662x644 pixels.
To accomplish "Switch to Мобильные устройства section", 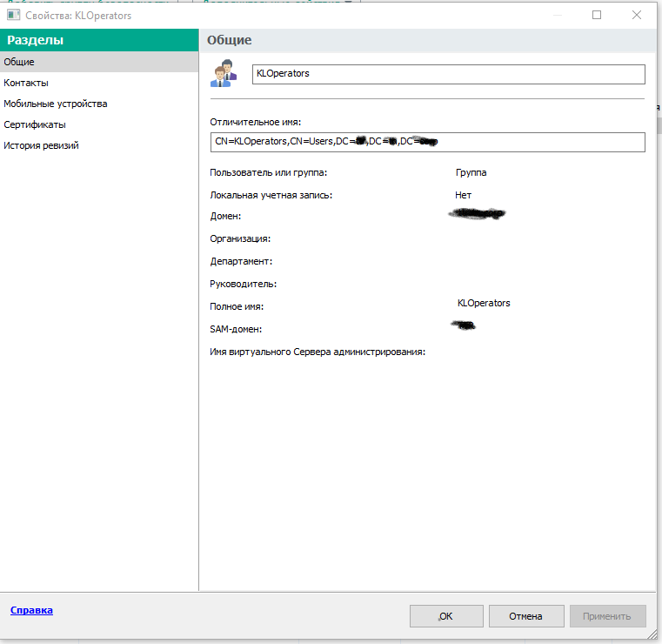I will 99,104.
